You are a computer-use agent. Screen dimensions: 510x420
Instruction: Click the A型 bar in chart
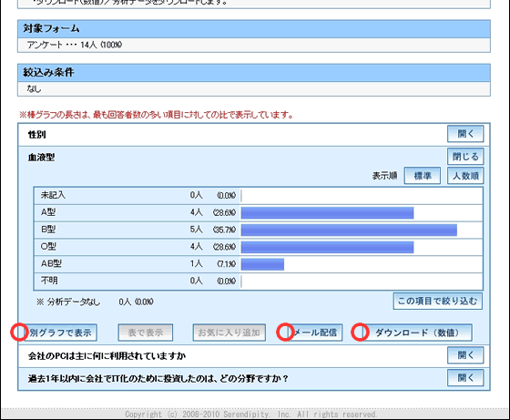point(327,213)
